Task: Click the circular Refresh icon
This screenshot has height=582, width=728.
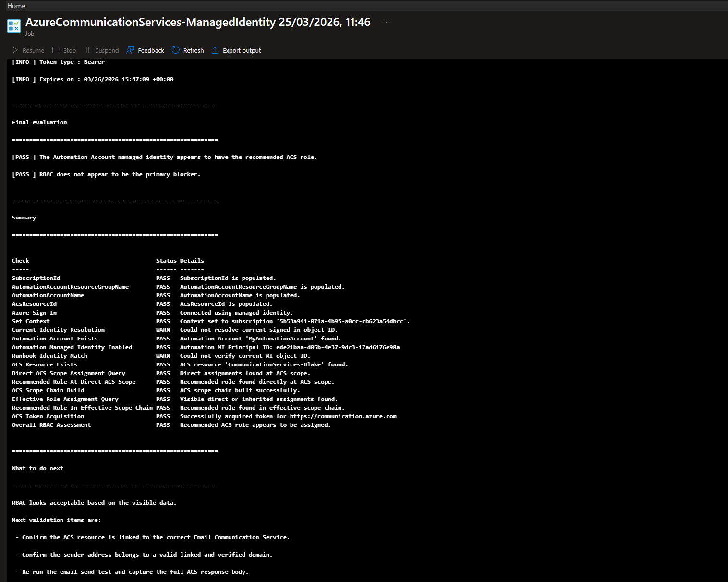Action: click(x=176, y=50)
